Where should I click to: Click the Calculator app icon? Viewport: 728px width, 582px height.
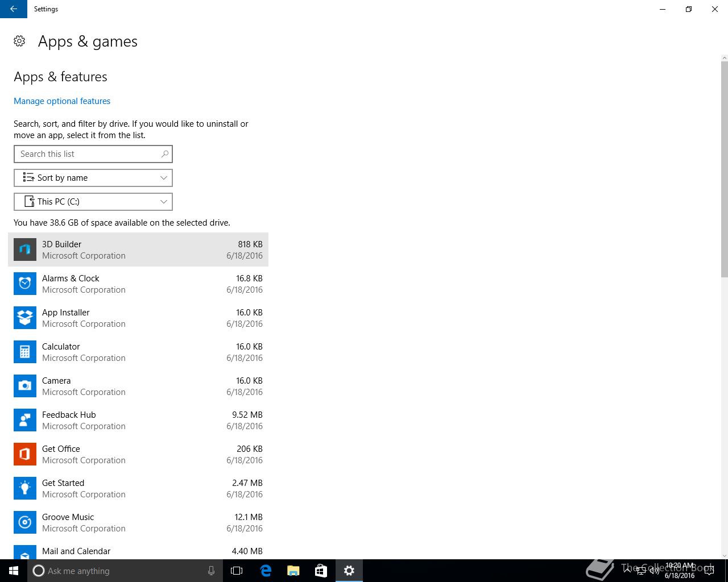(x=25, y=352)
